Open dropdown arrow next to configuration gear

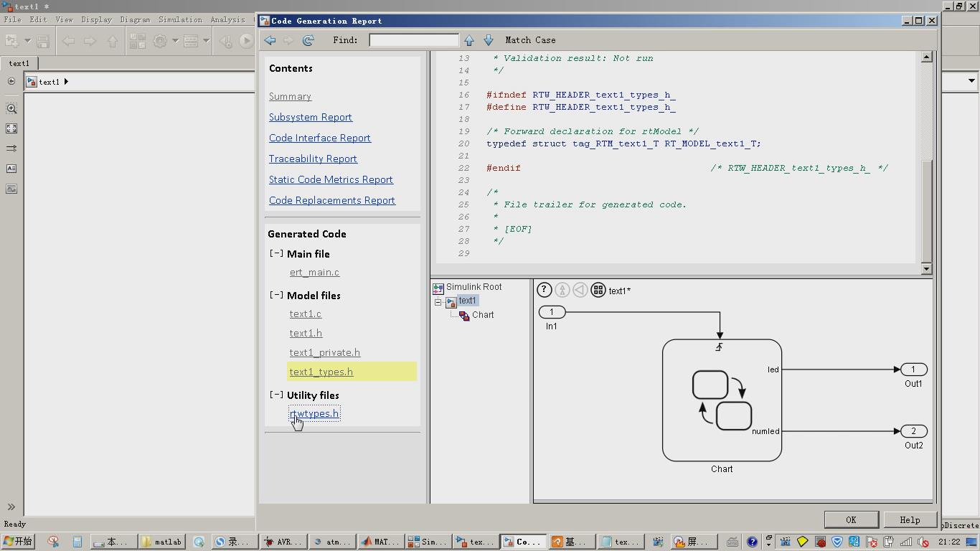[x=175, y=41]
